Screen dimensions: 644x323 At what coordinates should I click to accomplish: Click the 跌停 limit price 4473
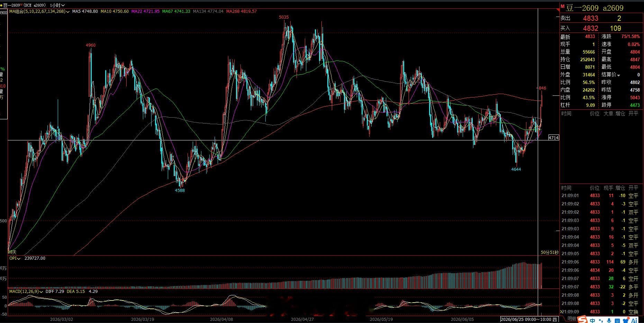click(x=635, y=105)
